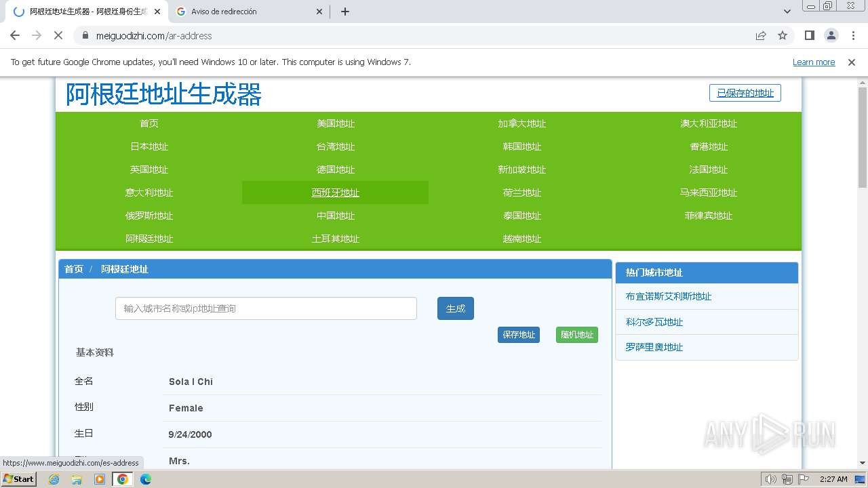Go to 首页 in the green menu
Image resolution: width=868 pixels, height=488 pixels.
(x=149, y=123)
